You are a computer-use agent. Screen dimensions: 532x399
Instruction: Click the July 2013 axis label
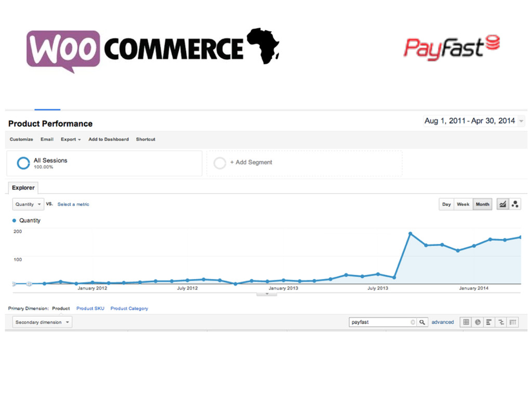[378, 288]
